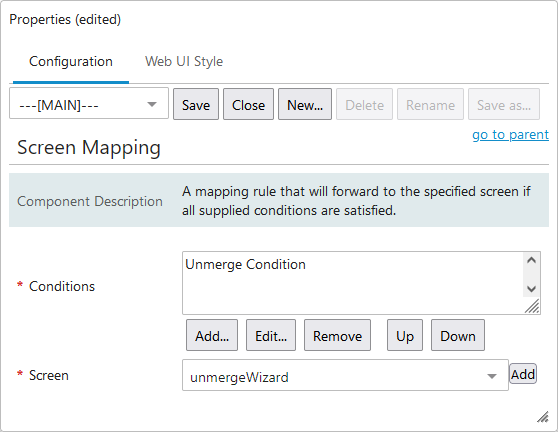Image resolution: width=558 pixels, height=432 pixels.
Task: Click the New... button
Action: tap(305, 104)
